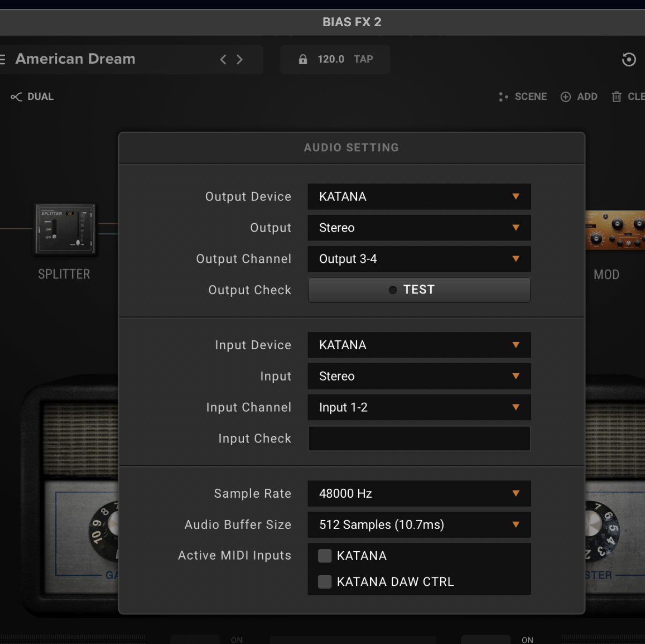Screen dimensions: 645x644
Task: Enable KATANA DAW CTRL MIDI input checkbox
Action: [x=324, y=582]
